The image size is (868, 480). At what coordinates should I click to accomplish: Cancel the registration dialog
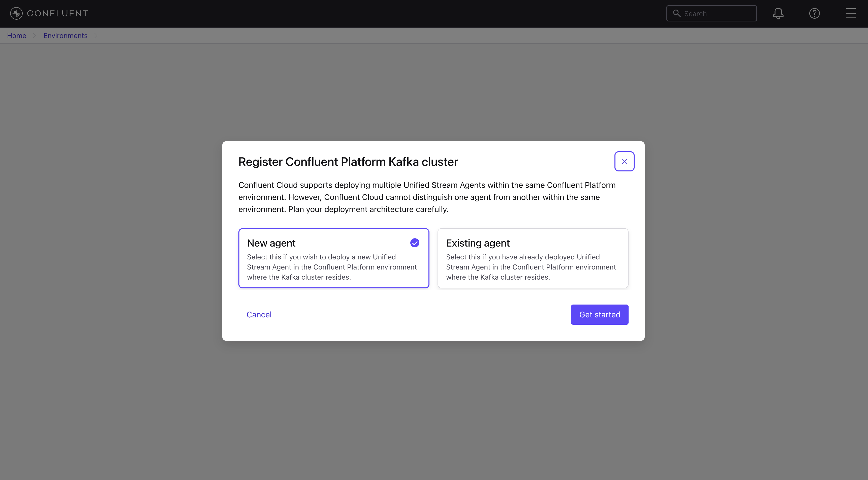click(x=259, y=314)
